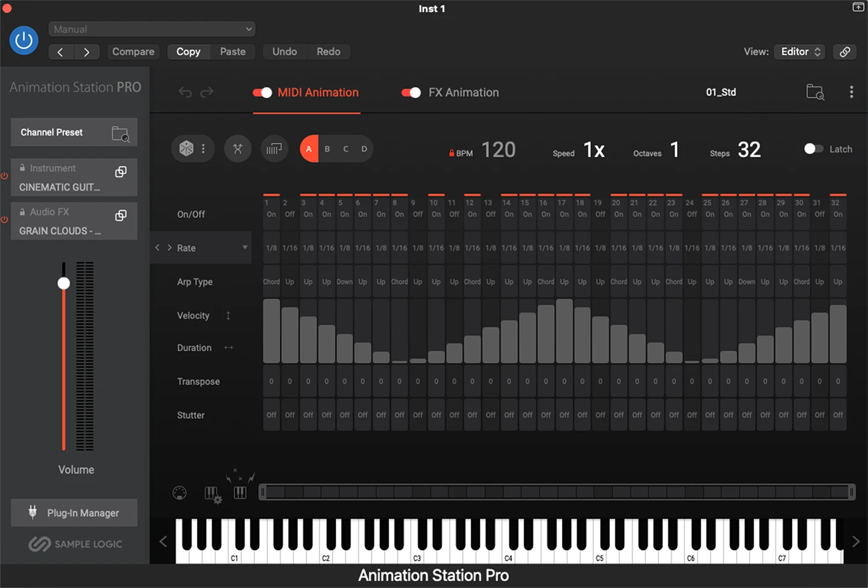The width and height of the screenshot is (868, 588).
Task: Click the Octaves value 1
Action: [x=675, y=150]
